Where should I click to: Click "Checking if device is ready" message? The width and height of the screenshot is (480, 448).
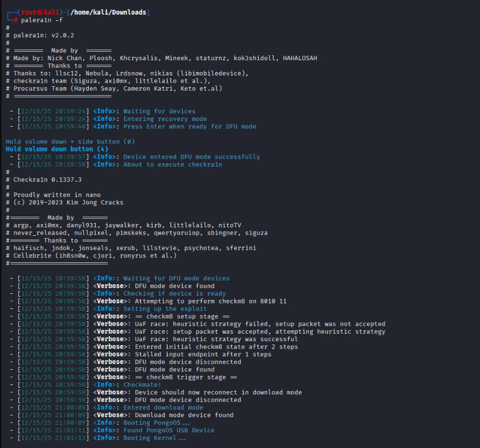pos(174,293)
